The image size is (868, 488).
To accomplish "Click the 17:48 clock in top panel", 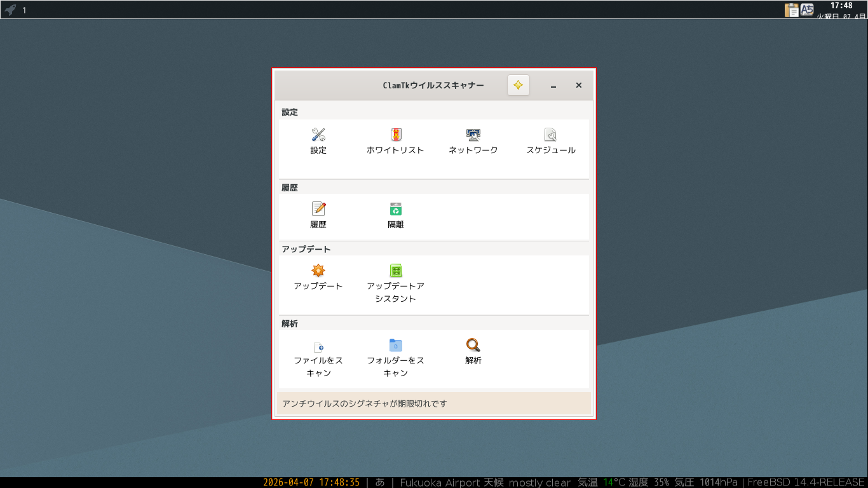I will point(841,6).
